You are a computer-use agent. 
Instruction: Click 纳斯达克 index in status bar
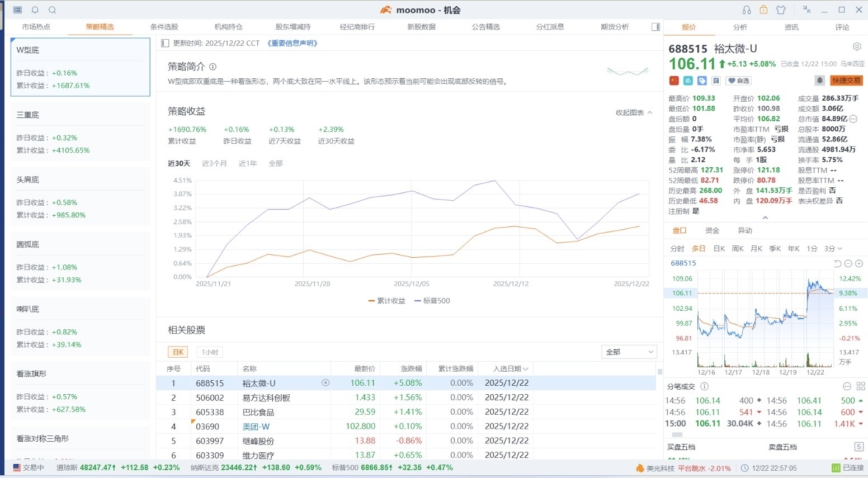256,468
